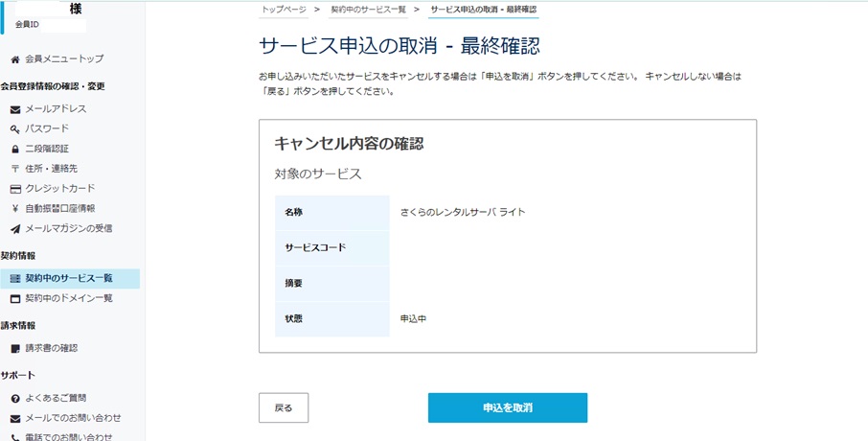Follow the トップページ breadcrumb link

point(284,9)
